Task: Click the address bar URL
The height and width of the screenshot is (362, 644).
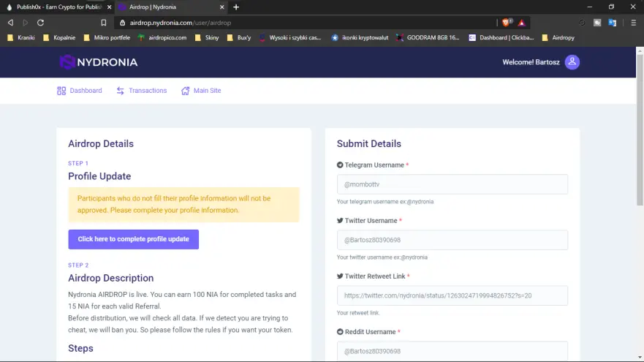Action: click(181, 23)
